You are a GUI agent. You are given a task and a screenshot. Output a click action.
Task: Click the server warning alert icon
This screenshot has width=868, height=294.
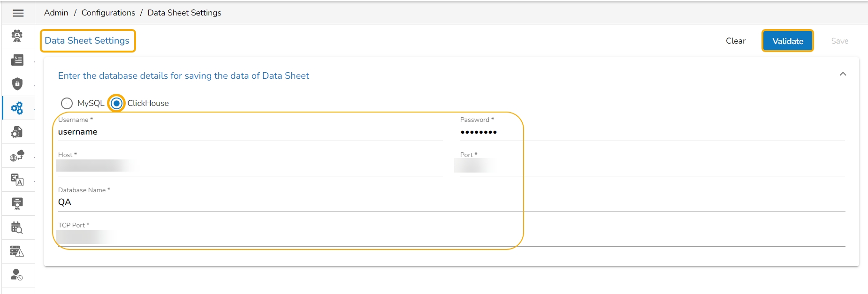[17, 251]
